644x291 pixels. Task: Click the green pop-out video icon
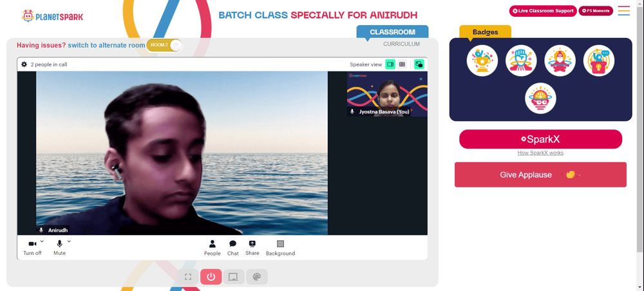pyautogui.click(x=419, y=64)
